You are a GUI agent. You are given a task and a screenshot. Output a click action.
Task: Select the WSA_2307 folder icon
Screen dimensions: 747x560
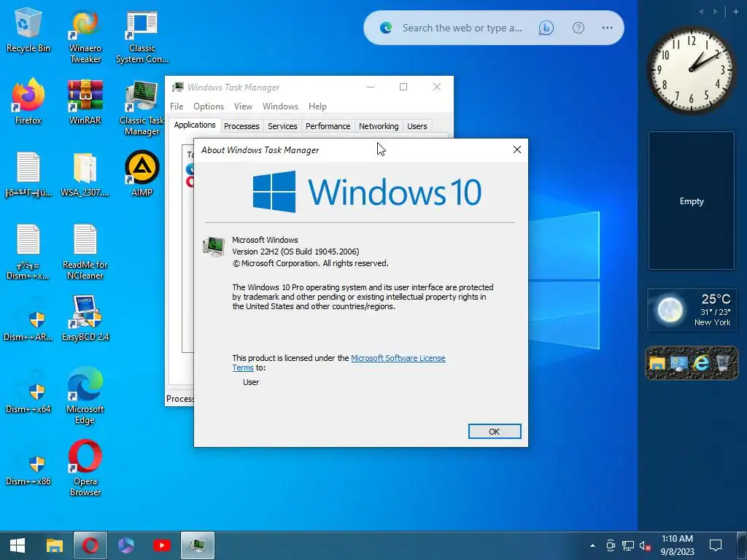point(85,174)
